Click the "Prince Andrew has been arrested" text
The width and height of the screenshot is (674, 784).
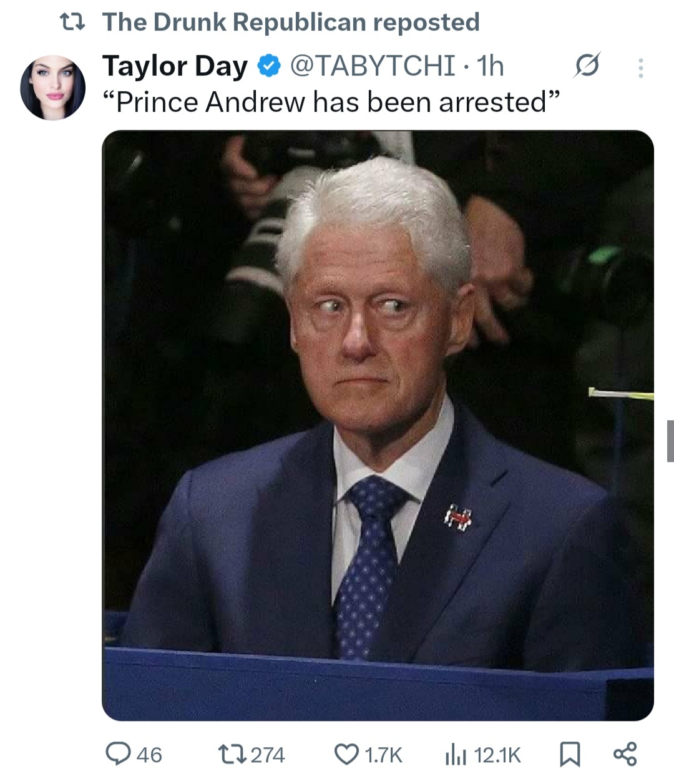(x=331, y=102)
